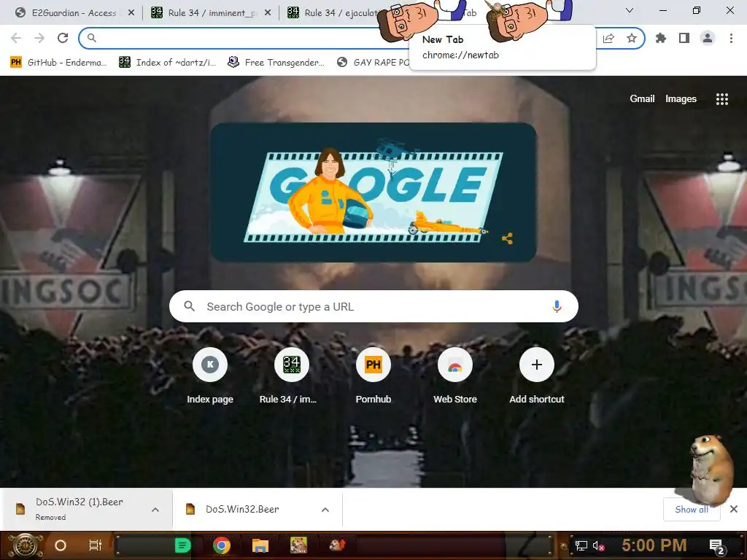Open the Google apps grid
This screenshot has width=747, height=560.
722,98
